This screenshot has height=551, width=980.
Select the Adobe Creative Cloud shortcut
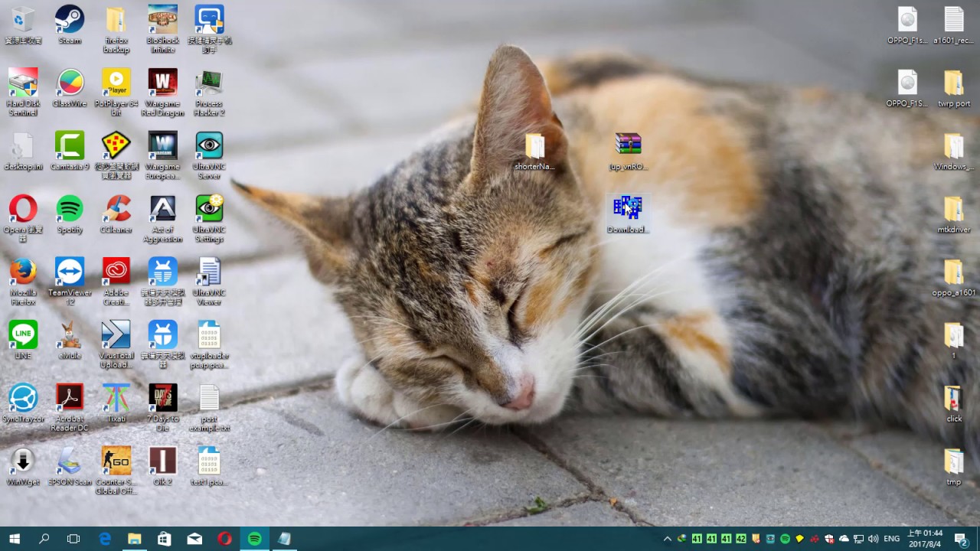tap(116, 281)
